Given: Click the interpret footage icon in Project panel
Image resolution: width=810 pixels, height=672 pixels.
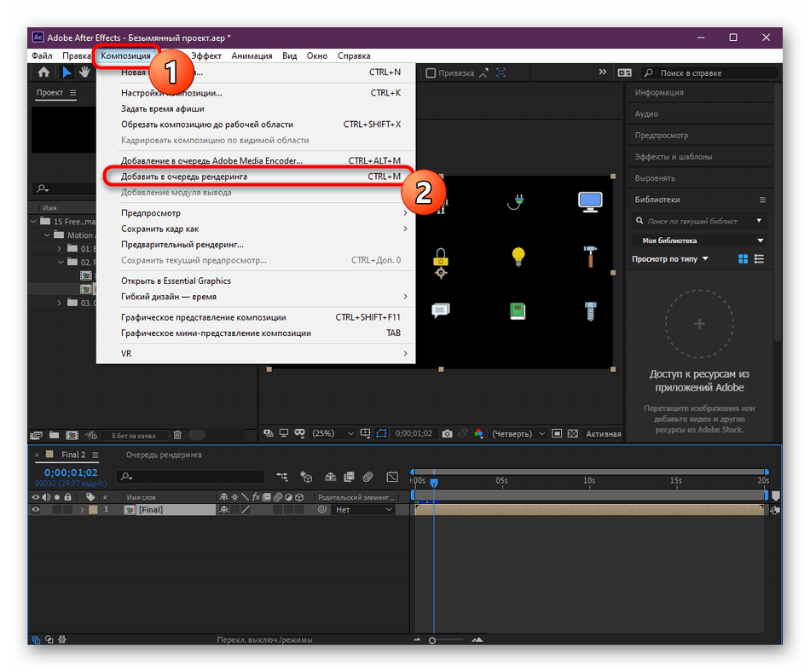Looking at the screenshot, I should pos(36,436).
